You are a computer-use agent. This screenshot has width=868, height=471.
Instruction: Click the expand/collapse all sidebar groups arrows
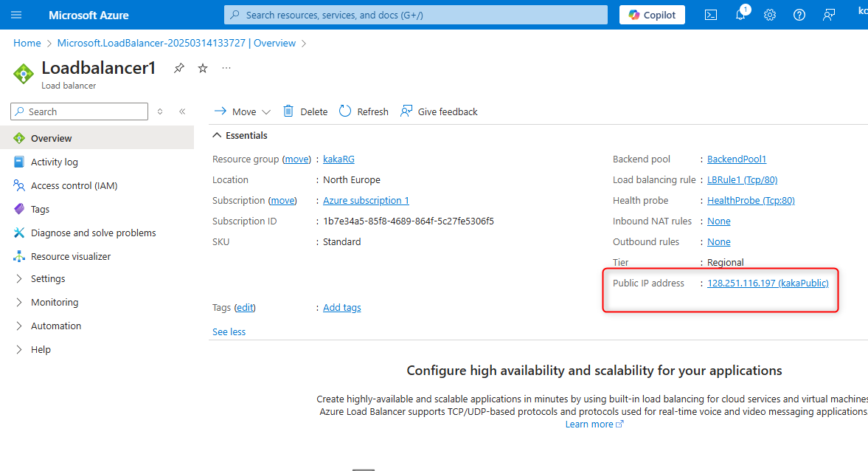[x=160, y=111]
